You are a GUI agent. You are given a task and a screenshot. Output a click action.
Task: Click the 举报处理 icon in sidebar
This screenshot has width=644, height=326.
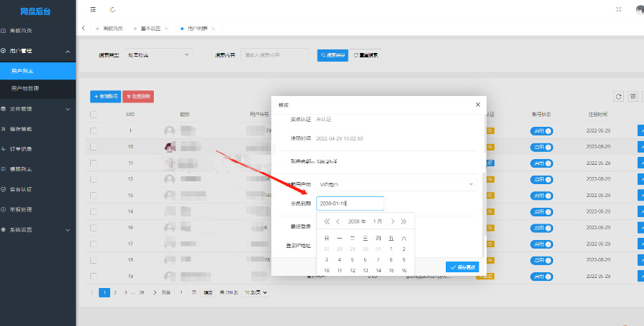click(4, 210)
